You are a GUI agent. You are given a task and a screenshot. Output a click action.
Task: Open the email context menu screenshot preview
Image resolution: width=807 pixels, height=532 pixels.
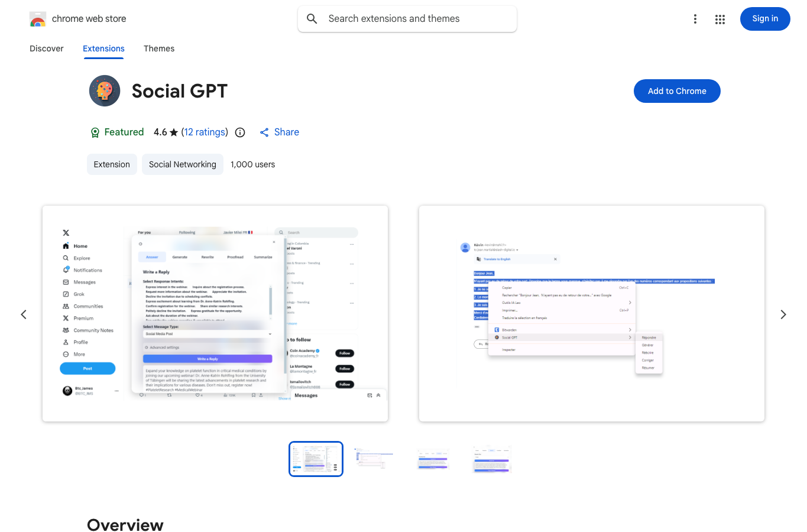pos(592,313)
